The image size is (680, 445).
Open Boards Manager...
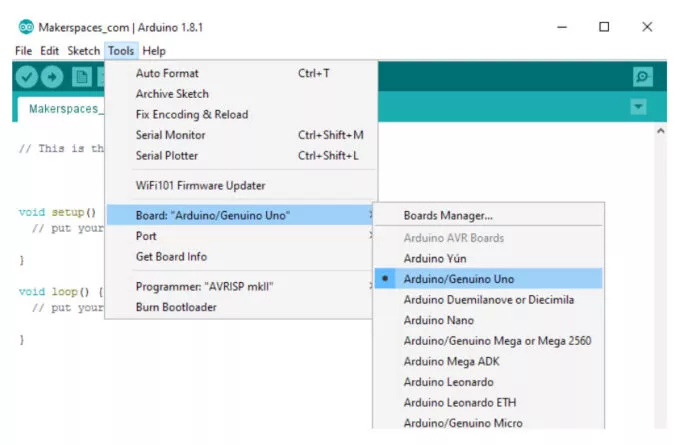click(448, 215)
